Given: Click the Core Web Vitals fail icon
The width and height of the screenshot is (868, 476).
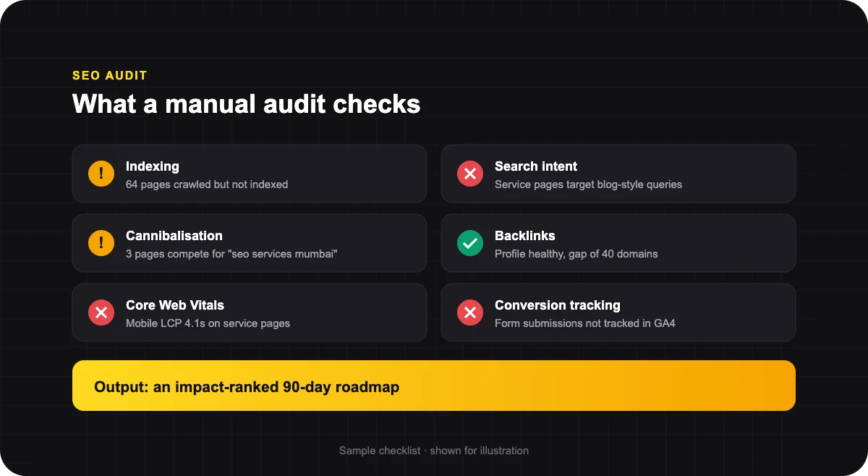Looking at the screenshot, I should [x=101, y=313].
